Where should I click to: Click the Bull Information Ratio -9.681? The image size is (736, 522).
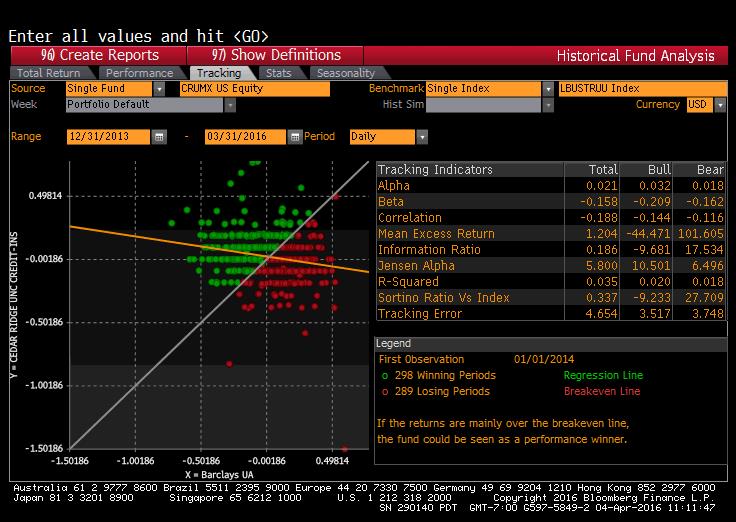point(651,250)
